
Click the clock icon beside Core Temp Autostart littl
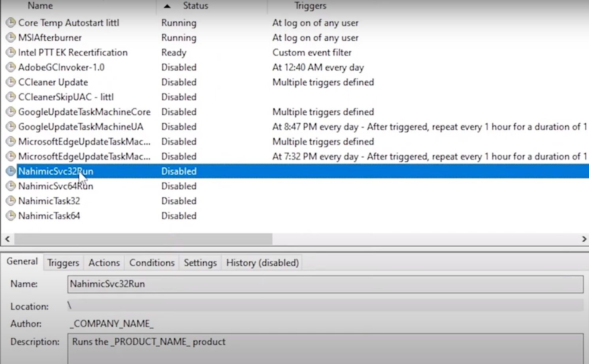pyautogui.click(x=11, y=23)
